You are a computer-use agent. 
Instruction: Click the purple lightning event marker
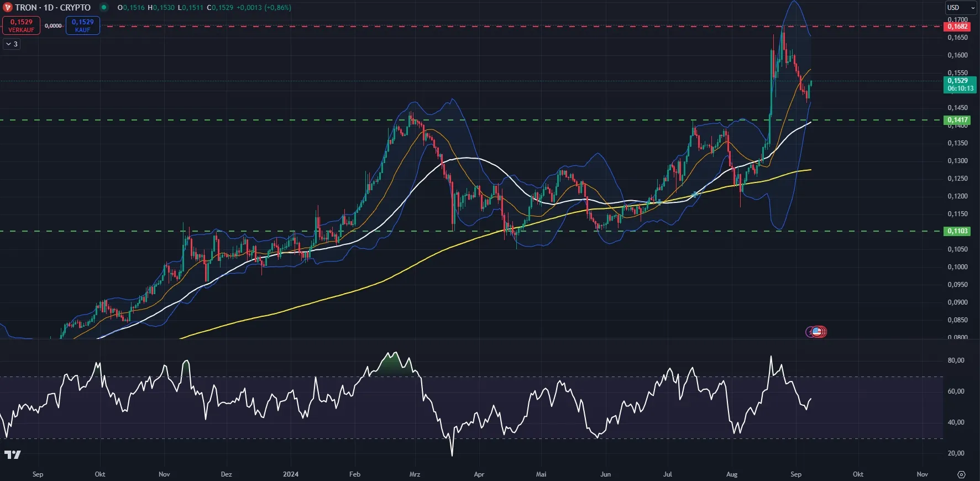(x=810, y=332)
